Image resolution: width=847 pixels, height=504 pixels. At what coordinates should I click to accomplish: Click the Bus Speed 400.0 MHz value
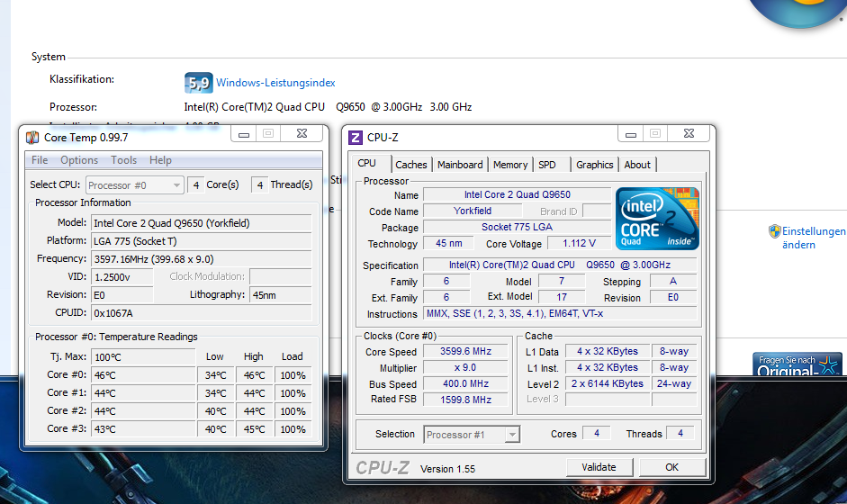click(x=465, y=383)
